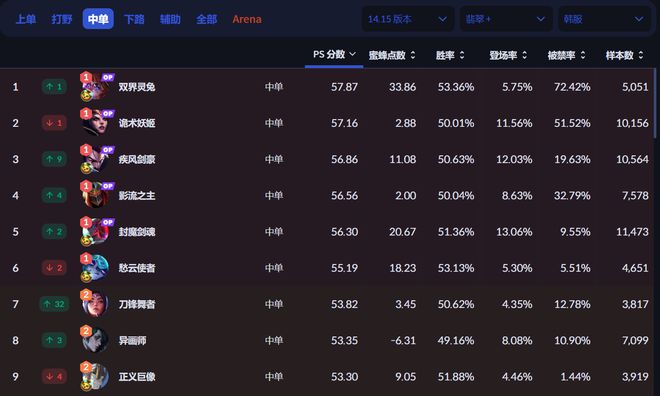Sort by 被禁率 column
Viewport: 660px width, 396px height.
point(566,55)
